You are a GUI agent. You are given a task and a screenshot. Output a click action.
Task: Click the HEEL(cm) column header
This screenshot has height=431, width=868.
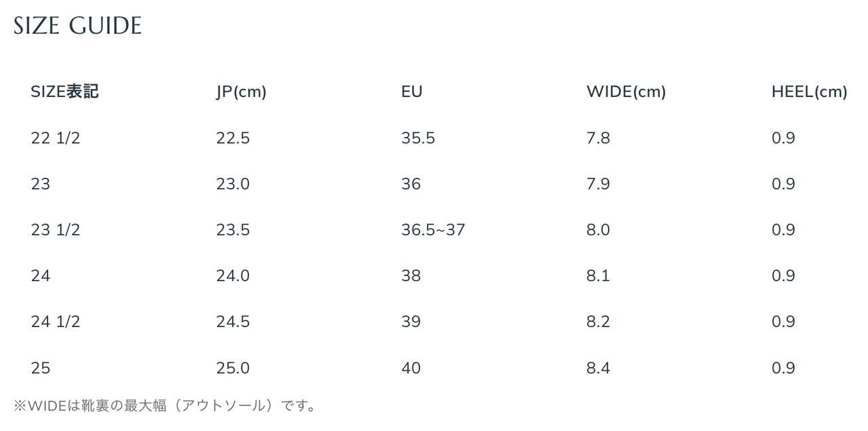pyautogui.click(x=810, y=92)
